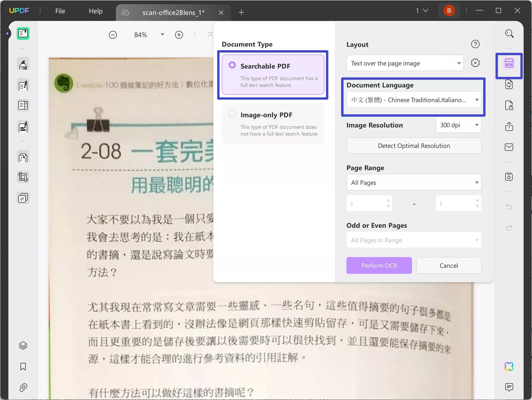The height and width of the screenshot is (400, 532).
Task: Open the Layout 'Text over the page image' dropdown
Action: tap(405, 63)
